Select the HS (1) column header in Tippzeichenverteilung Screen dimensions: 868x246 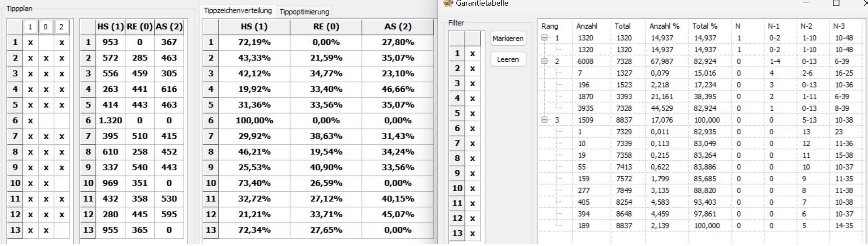[254, 27]
